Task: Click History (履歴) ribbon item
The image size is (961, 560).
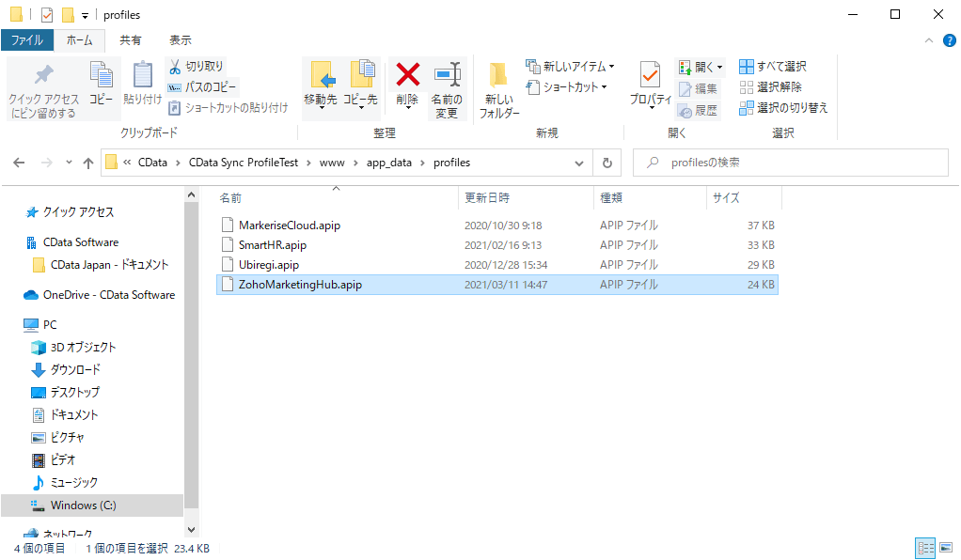Action: click(698, 110)
